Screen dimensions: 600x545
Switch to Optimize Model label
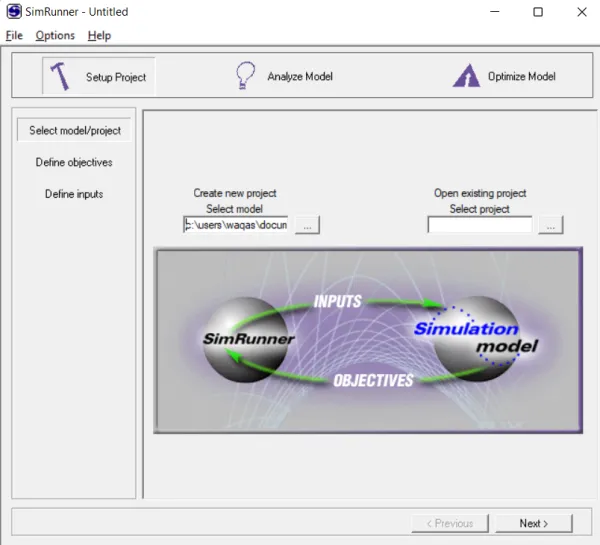(x=522, y=76)
